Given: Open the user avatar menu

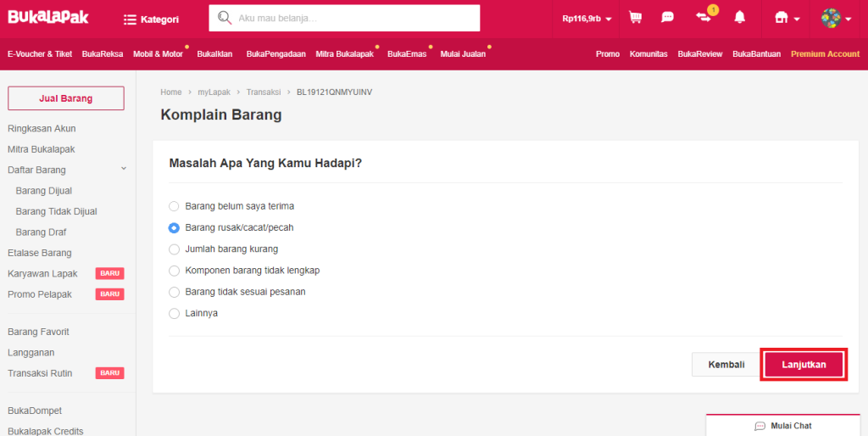Looking at the screenshot, I should (x=836, y=19).
